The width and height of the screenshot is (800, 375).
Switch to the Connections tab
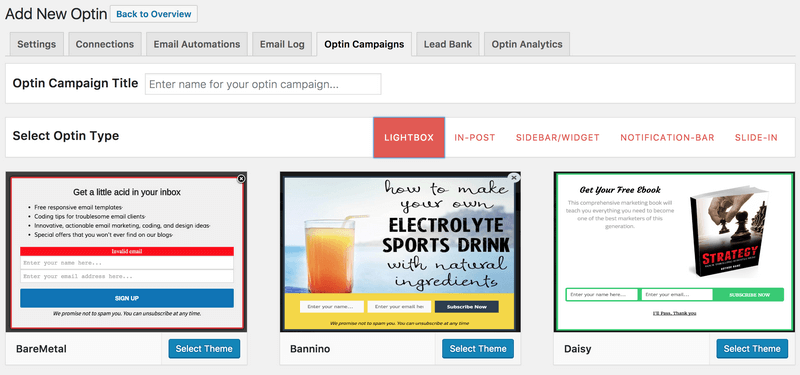click(105, 44)
